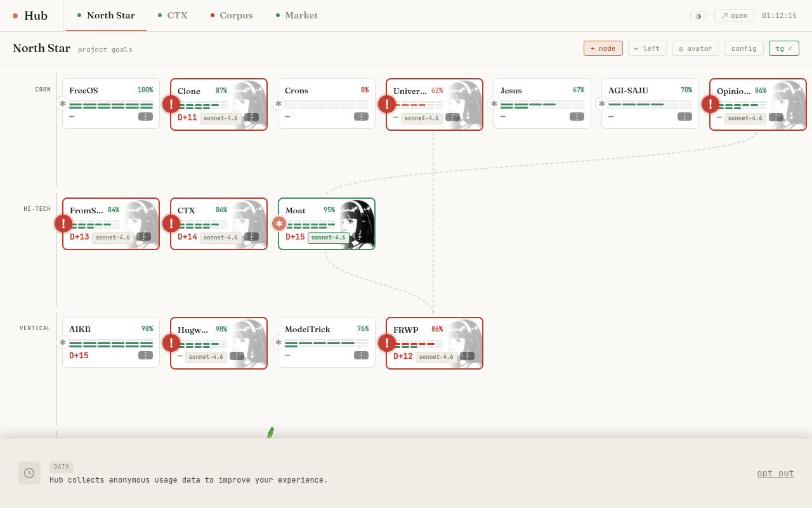812x508 pixels.
Task: Open the more-options menu on AIKB card
Action: click(x=145, y=356)
